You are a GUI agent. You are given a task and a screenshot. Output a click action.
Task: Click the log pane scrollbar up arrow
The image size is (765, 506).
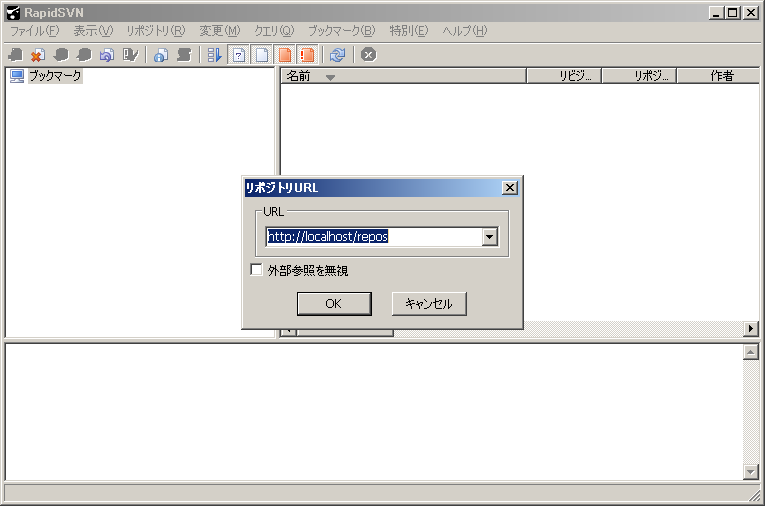click(x=750, y=352)
